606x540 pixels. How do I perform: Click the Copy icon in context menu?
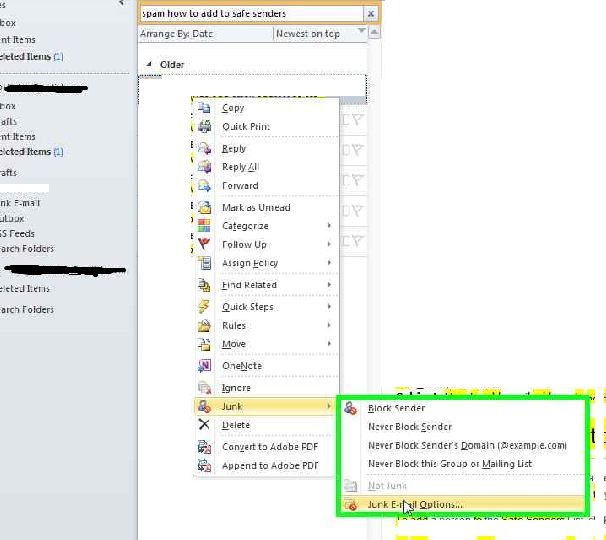point(205,108)
